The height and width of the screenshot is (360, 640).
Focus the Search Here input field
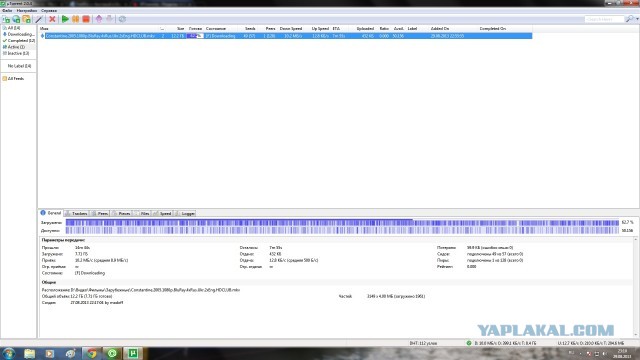[x=604, y=19]
